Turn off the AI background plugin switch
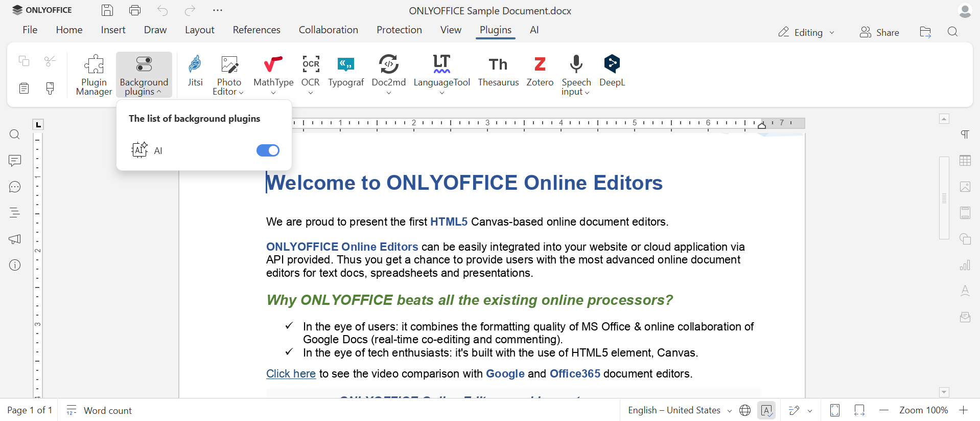Image resolution: width=980 pixels, height=421 pixels. (268, 150)
